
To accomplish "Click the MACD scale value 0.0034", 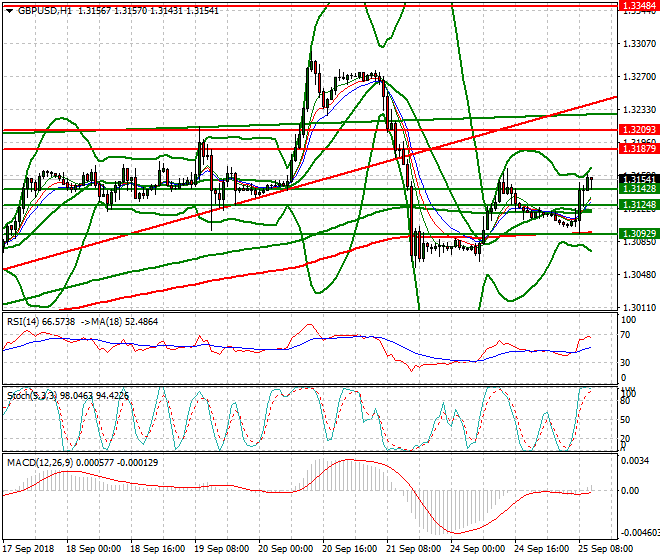I will coord(635,461).
